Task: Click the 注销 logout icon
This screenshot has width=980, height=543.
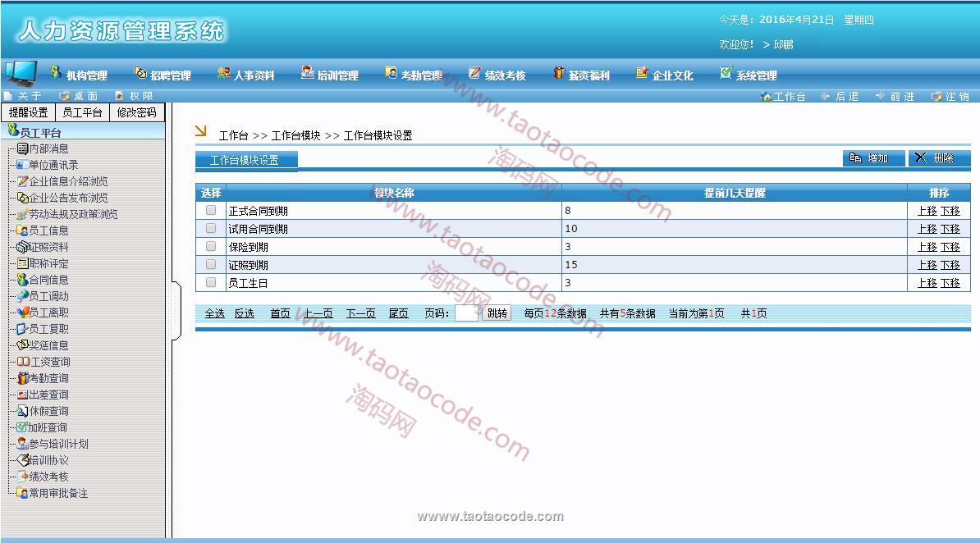Action: coord(936,96)
